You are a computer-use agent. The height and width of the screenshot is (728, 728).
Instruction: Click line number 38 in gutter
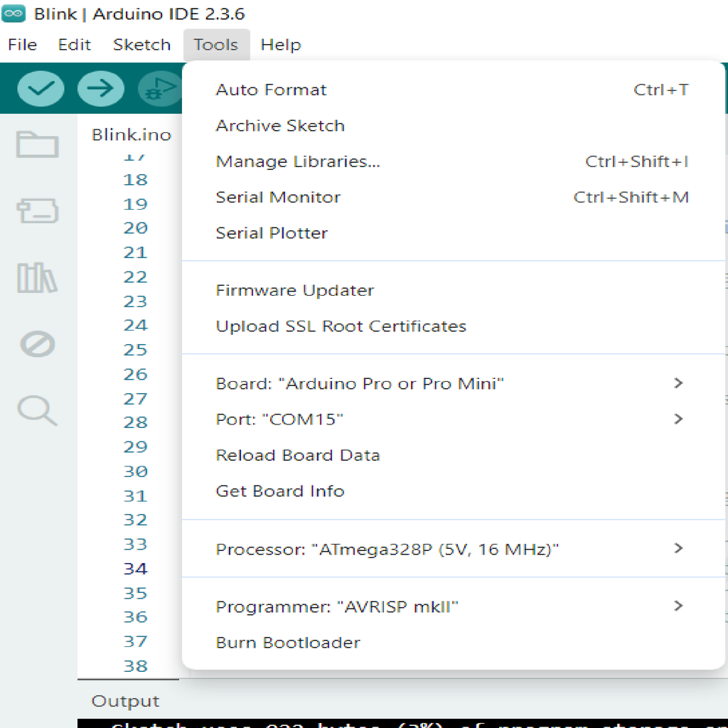135,665
